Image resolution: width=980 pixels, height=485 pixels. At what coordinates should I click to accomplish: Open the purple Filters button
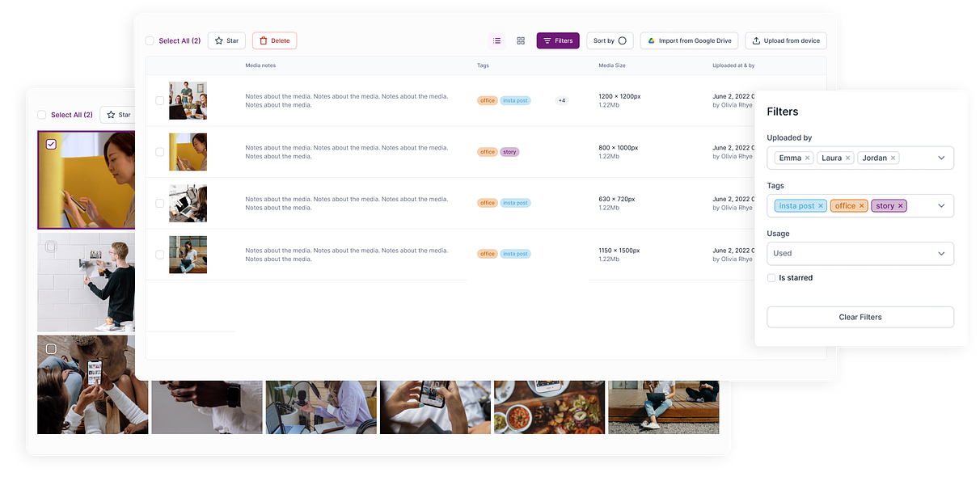tap(558, 40)
